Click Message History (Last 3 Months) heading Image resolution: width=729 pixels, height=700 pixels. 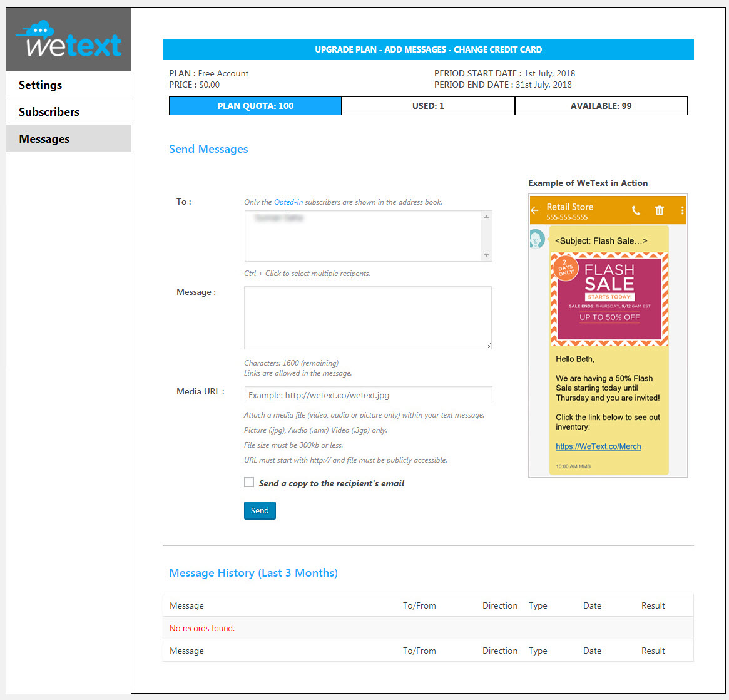point(253,572)
